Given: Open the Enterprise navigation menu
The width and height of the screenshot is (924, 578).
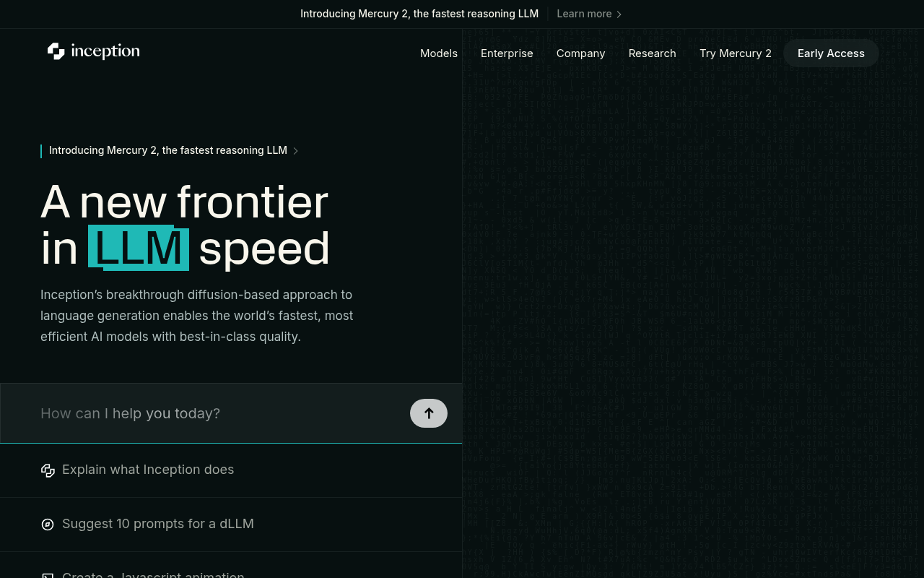Looking at the screenshot, I should [507, 53].
